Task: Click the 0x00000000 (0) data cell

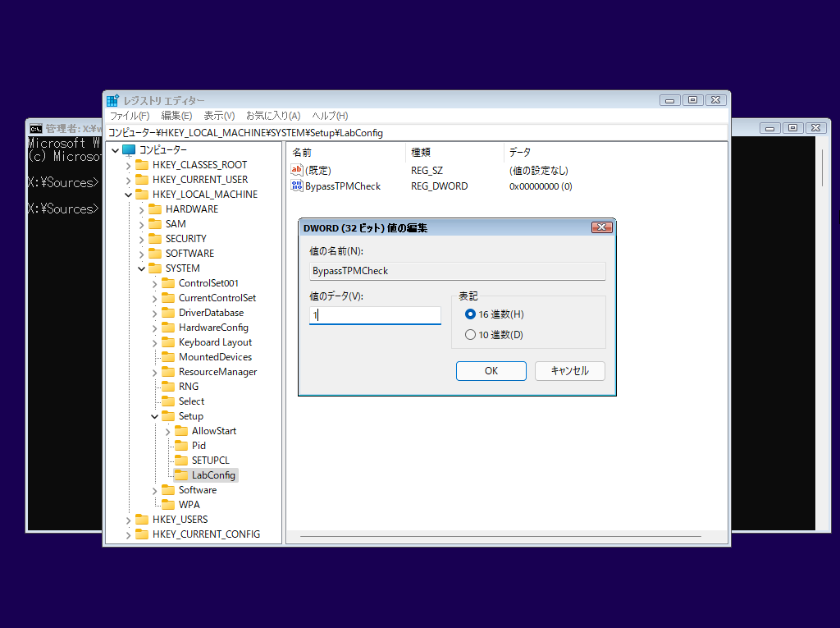Action: (541, 186)
